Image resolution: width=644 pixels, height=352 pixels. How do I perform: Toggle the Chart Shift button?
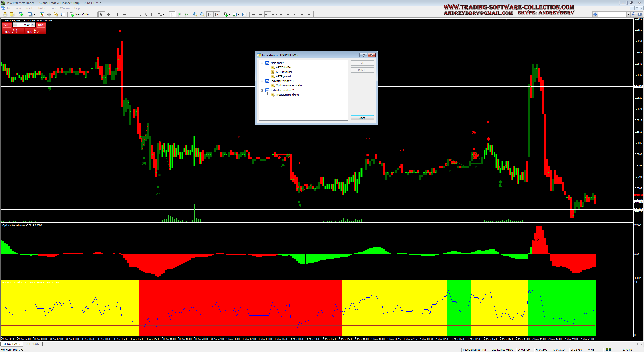tap(217, 14)
